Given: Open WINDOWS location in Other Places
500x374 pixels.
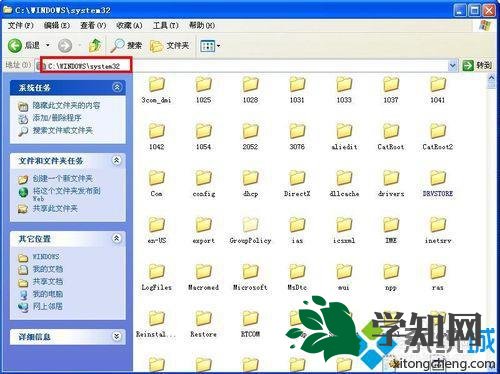Looking at the screenshot, I should click(x=46, y=257).
